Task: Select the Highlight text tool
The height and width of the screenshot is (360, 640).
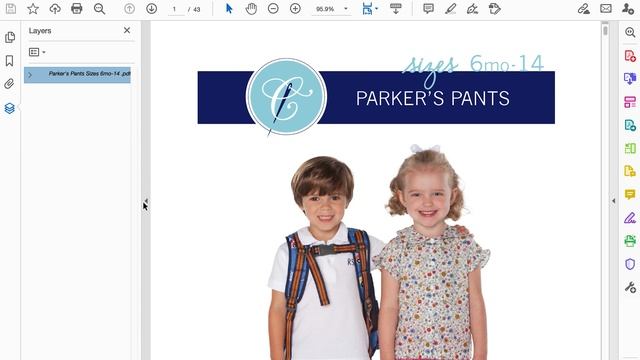Action: [x=450, y=9]
